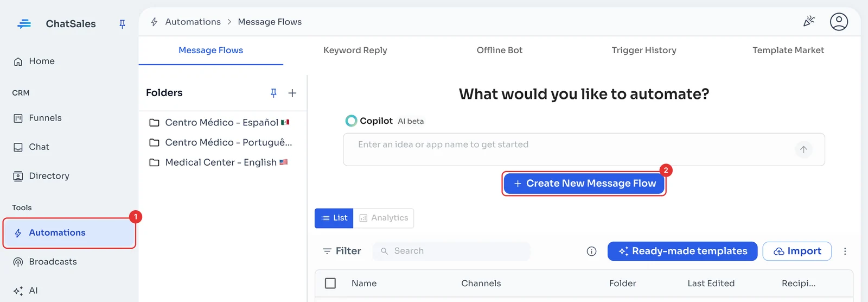Switch to the Trigger History tab
Viewport: 868px width, 302px height.
click(644, 51)
